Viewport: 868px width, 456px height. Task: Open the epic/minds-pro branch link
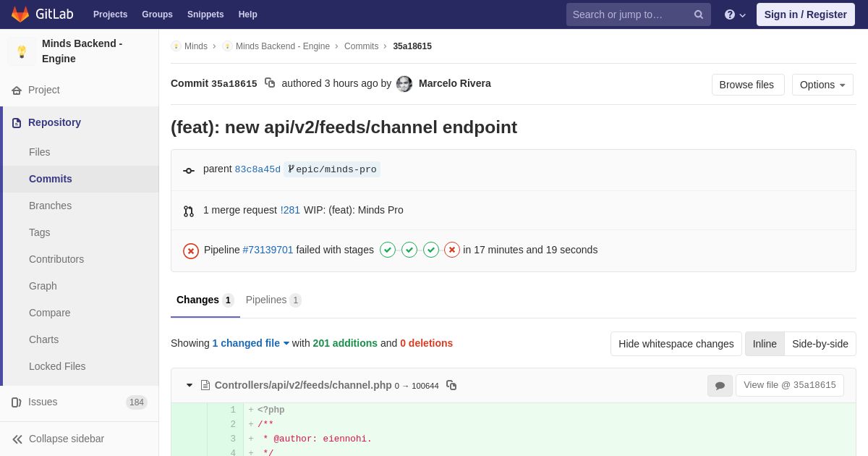point(332,169)
